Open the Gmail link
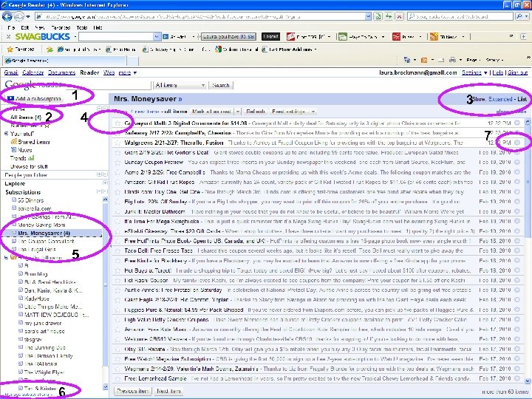This screenshot has height=399, width=532. click(x=11, y=72)
